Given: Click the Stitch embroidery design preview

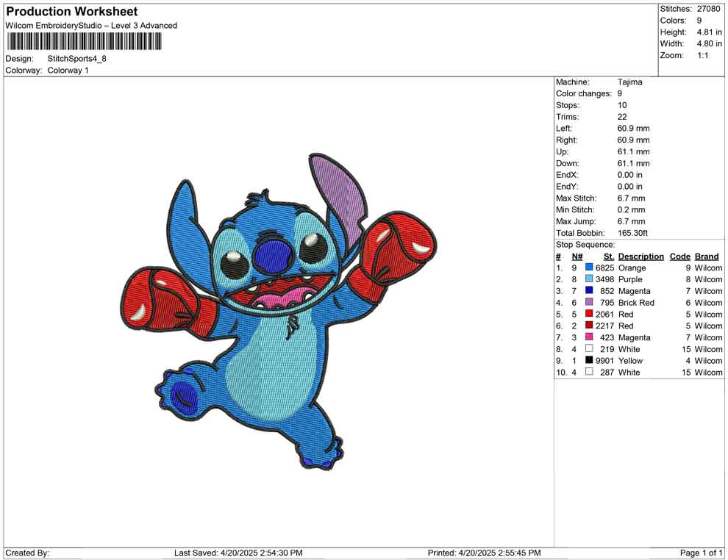Looking at the screenshot, I should [278, 312].
